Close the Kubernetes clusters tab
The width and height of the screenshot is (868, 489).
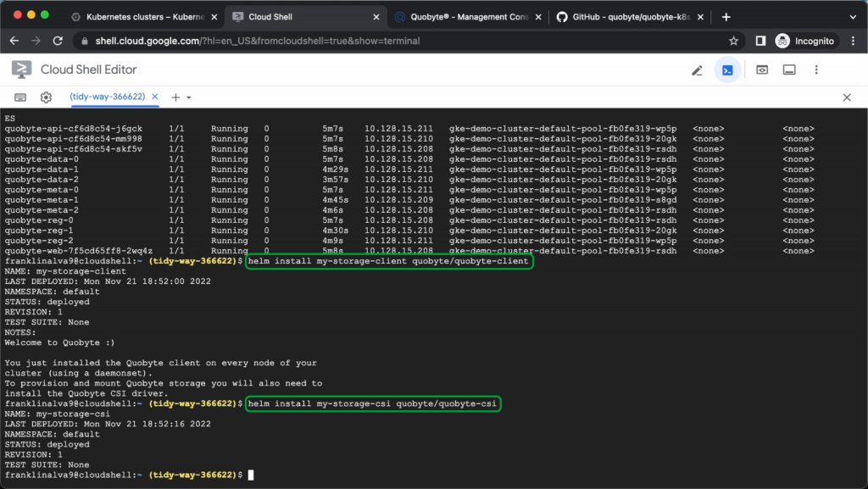(214, 17)
